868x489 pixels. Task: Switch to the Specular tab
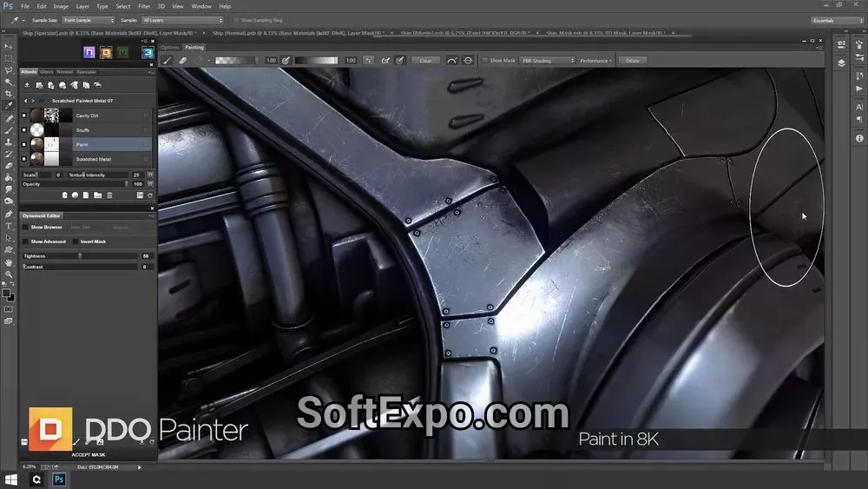tap(86, 72)
